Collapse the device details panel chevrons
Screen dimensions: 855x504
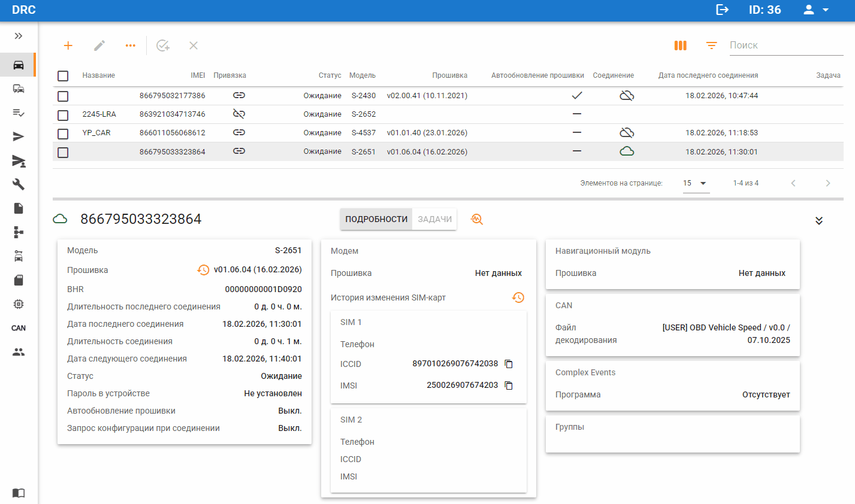pyautogui.click(x=819, y=221)
